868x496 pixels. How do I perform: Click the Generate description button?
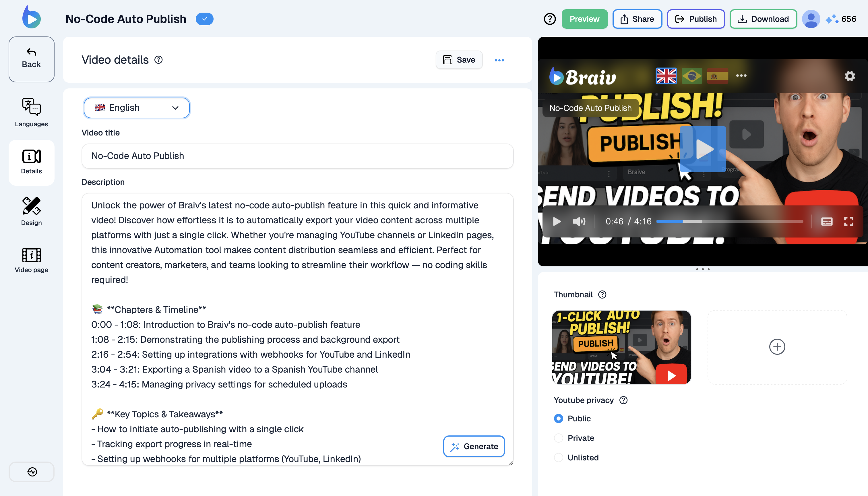tap(474, 446)
